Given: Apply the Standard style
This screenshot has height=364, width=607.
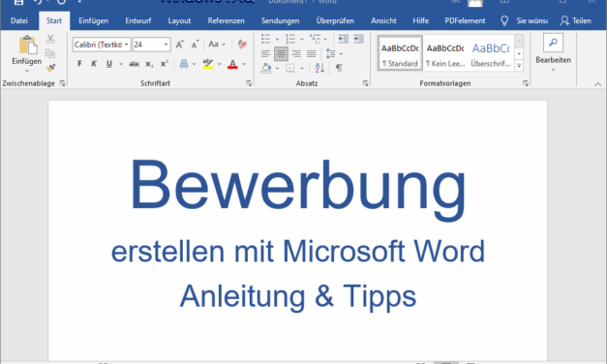Looking at the screenshot, I should click(400, 53).
